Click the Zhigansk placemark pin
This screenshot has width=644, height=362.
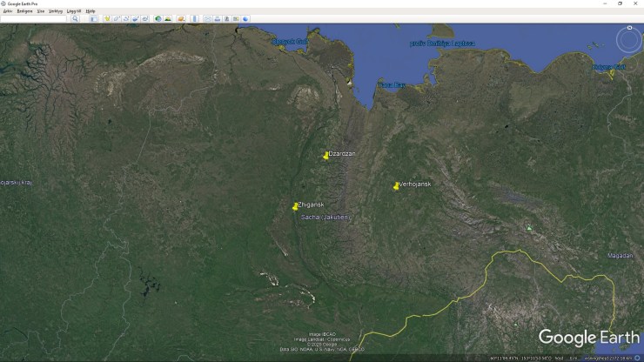coord(295,207)
